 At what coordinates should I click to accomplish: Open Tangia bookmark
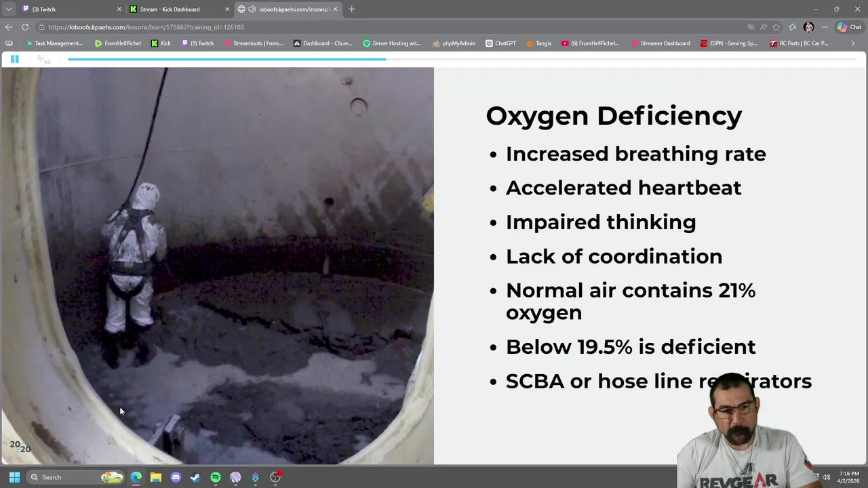point(539,43)
